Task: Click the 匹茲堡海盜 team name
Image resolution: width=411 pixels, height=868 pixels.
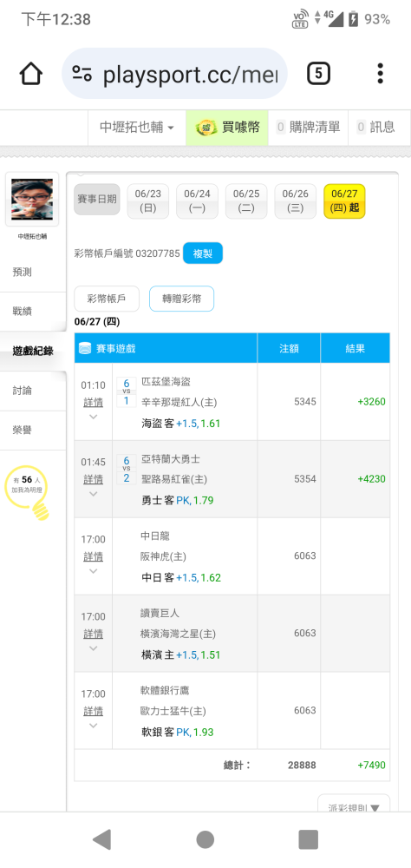Action: pos(166,382)
